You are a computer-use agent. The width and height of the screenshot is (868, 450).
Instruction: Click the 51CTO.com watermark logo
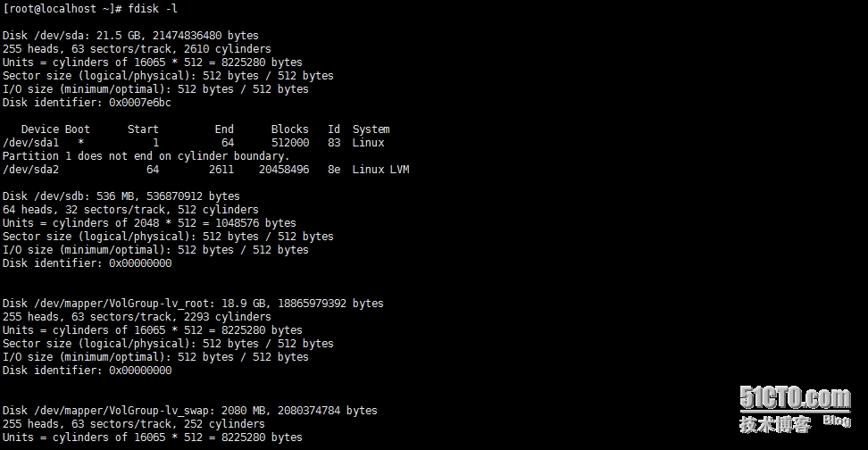[794, 397]
